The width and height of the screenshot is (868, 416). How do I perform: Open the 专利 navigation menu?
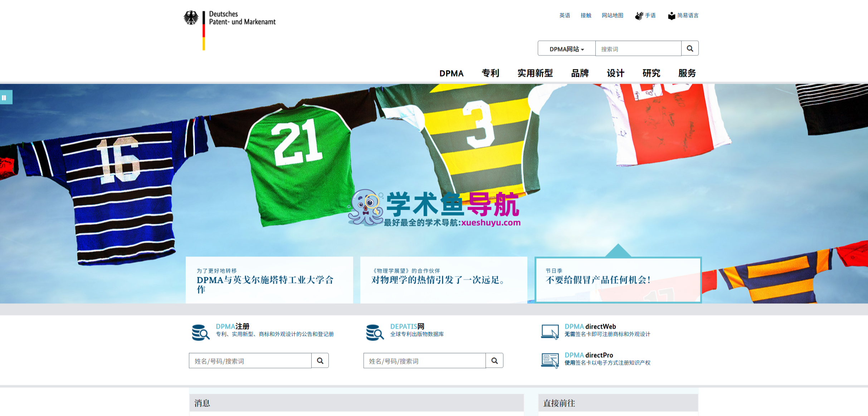pyautogui.click(x=490, y=73)
